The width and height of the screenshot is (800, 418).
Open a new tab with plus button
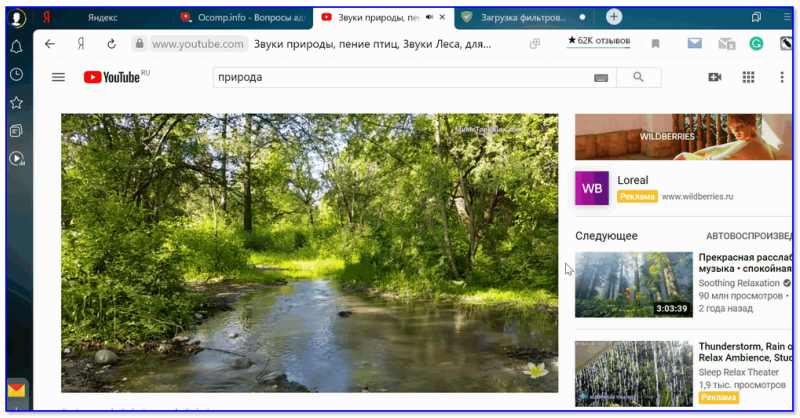click(x=614, y=17)
